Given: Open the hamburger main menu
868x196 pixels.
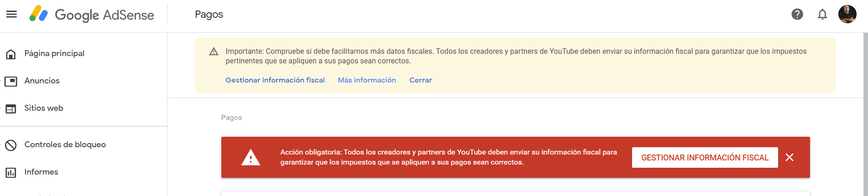Looking at the screenshot, I should tap(11, 14).
